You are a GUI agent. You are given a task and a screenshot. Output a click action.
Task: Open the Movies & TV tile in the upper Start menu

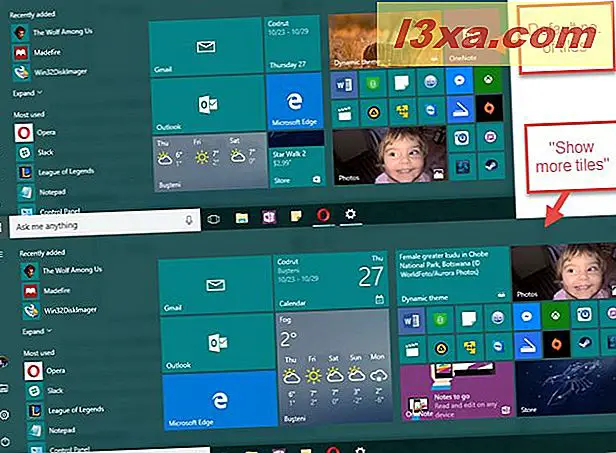tap(345, 114)
